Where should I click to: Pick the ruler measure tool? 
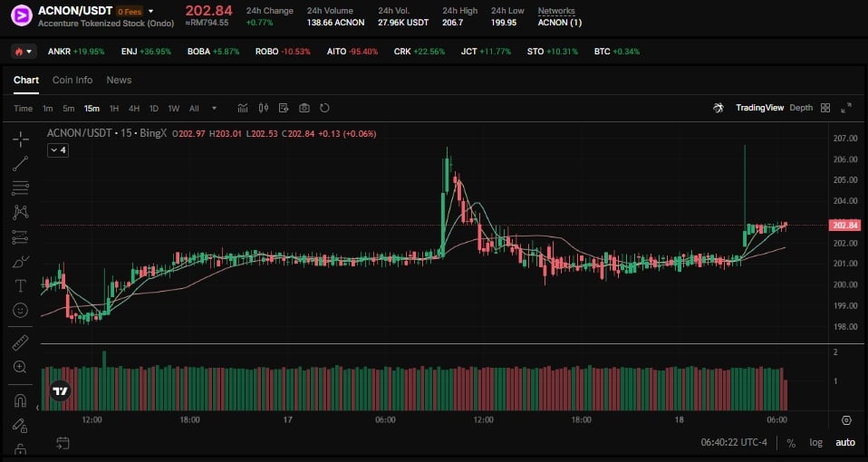tap(20, 342)
